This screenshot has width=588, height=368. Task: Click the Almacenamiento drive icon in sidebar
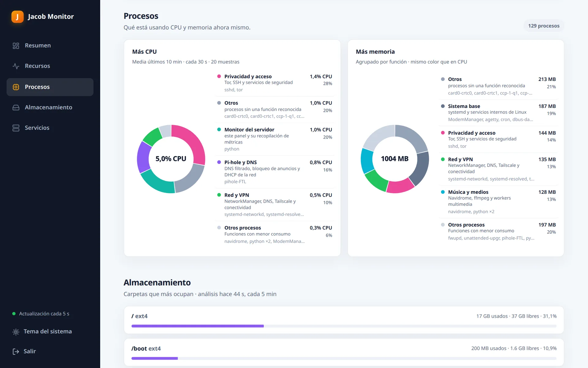point(16,108)
